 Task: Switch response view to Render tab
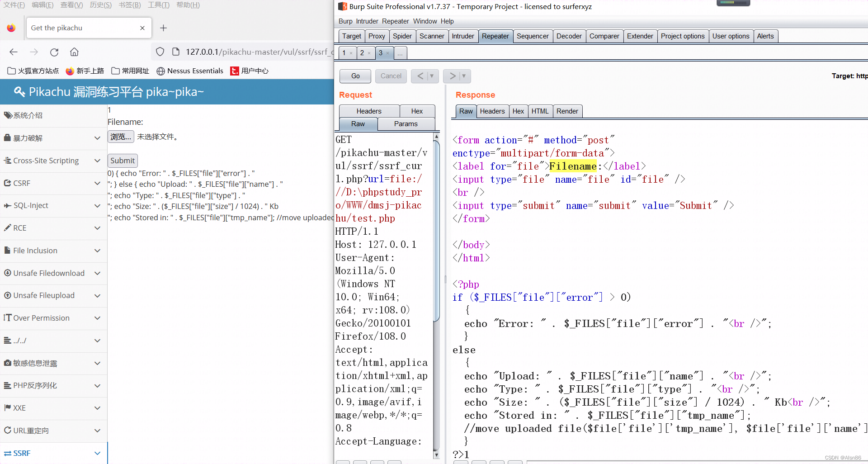[x=567, y=111]
